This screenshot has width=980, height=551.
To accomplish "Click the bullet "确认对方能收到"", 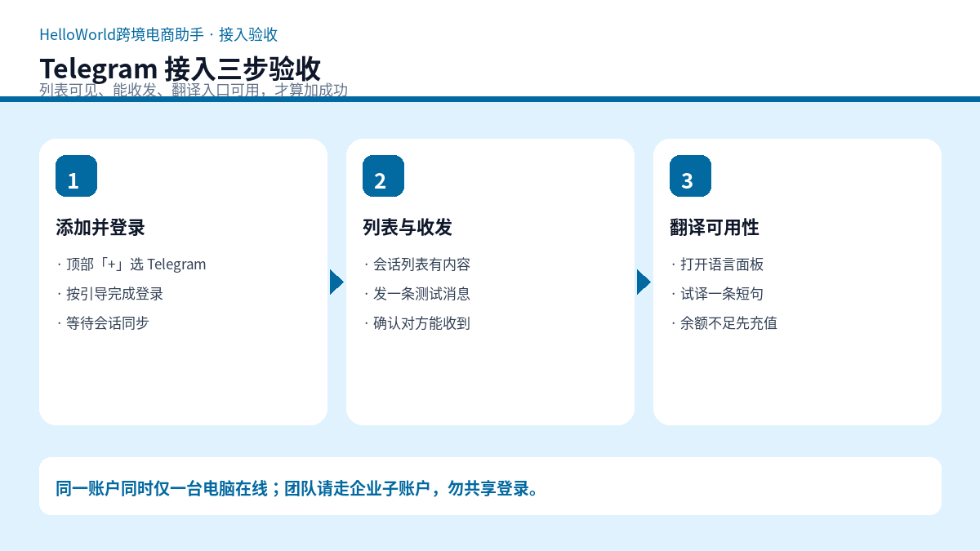I will [x=416, y=323].
